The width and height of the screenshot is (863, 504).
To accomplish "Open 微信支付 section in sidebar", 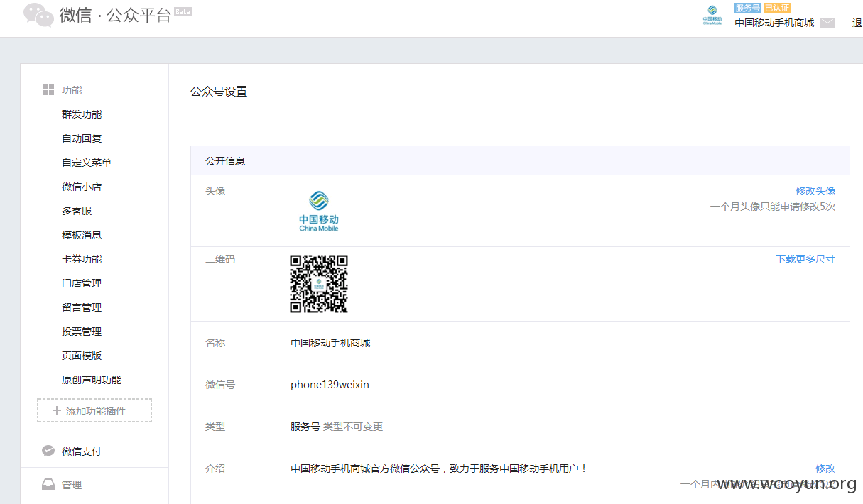I will (82, 451).
